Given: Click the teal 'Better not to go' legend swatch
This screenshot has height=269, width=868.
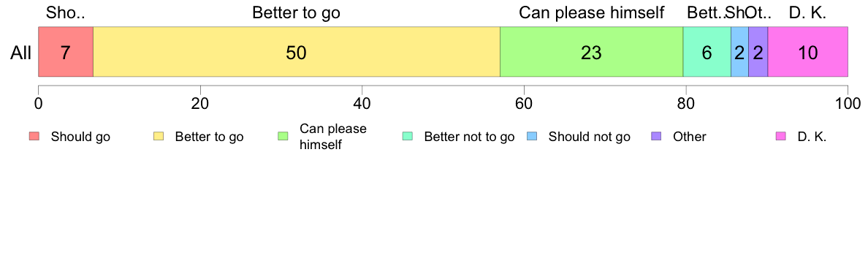Looking at the screenshot, I should pyautogui.click(x=408, y=136).
